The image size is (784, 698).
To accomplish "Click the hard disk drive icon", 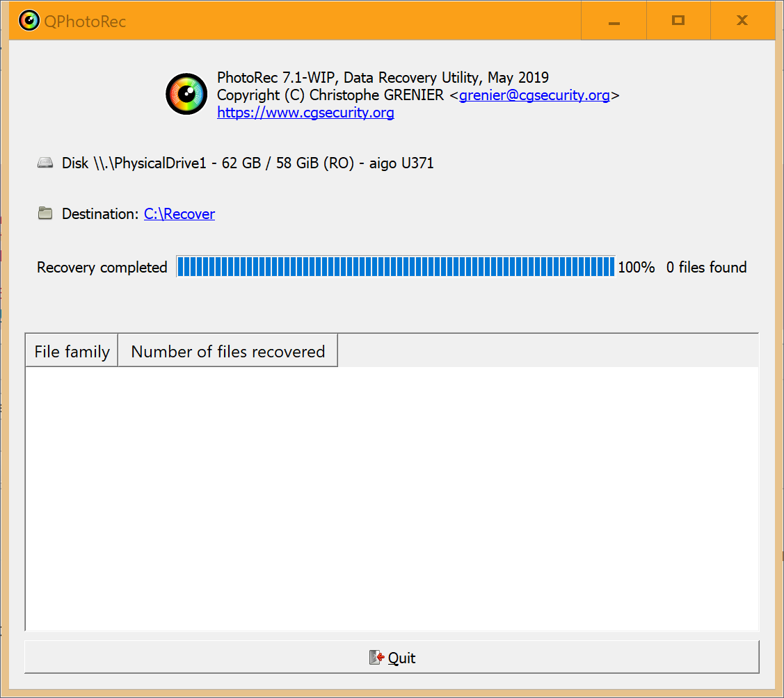I will click(45, 163).
